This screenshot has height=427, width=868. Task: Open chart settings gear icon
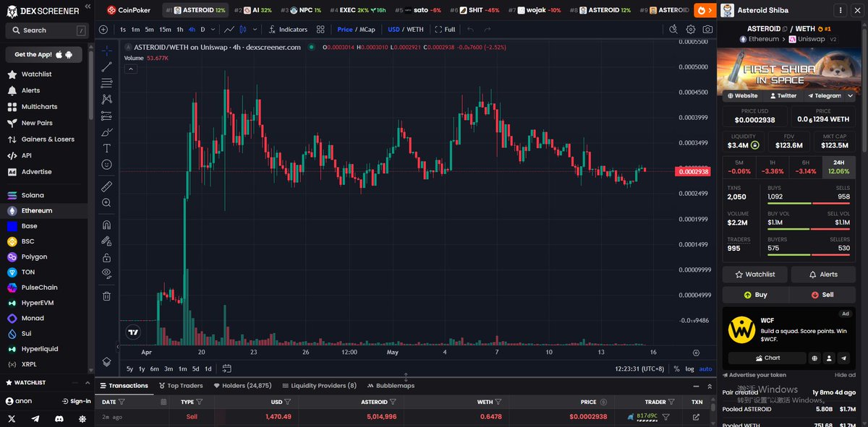pos(691,30)
